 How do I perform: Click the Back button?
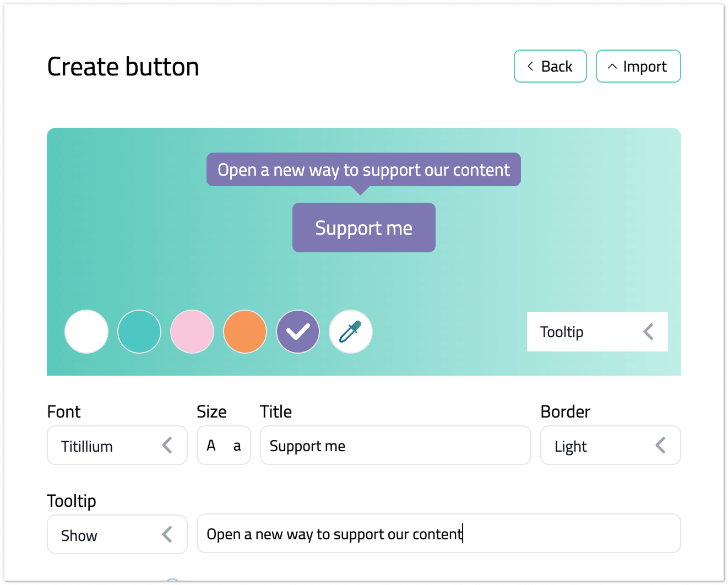(x=550, y=66)
